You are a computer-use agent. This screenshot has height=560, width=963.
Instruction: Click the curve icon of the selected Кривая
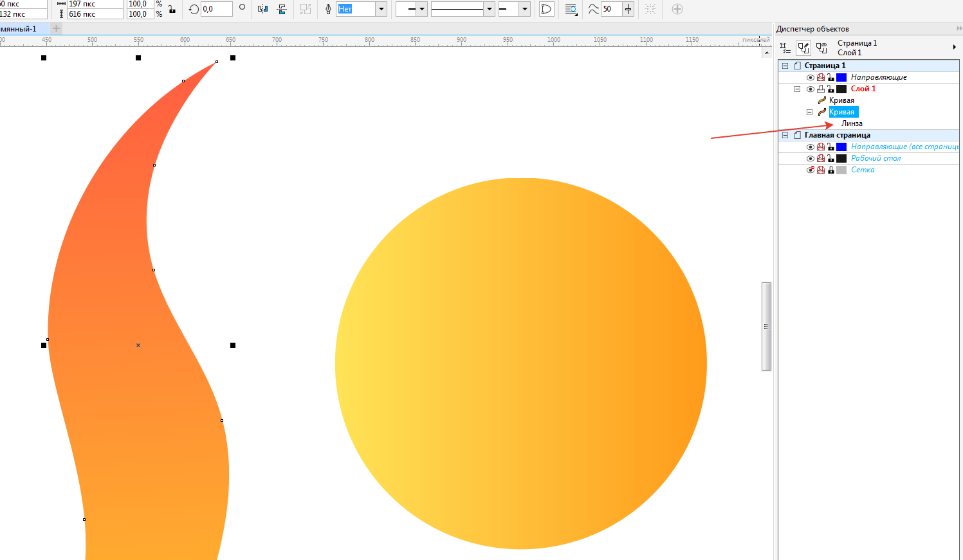pyautogui.click(x=821, y=112)
